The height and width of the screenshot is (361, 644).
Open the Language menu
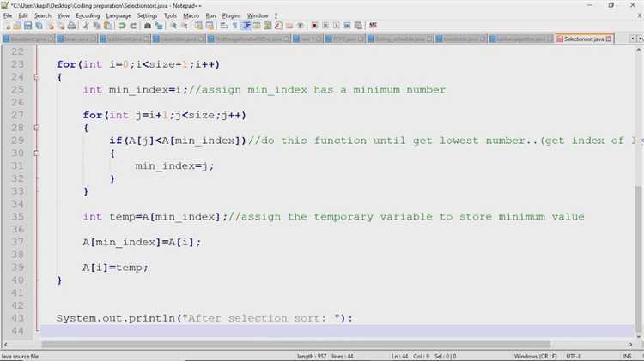pyautogui.click(x=118, y=15)
